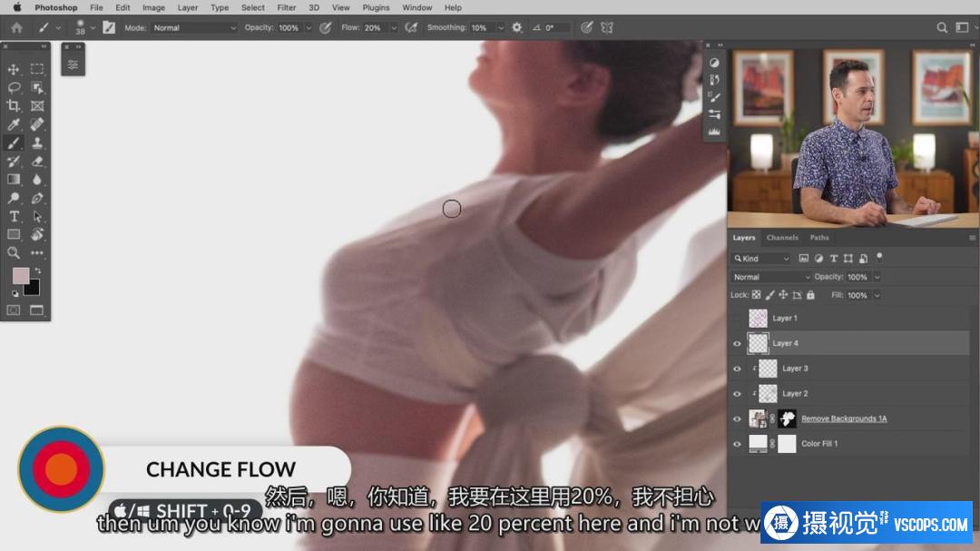Open the Flow percentage dropdown
Image resolution: width=980 pixels, height=551 pixels.
point(394,27)
